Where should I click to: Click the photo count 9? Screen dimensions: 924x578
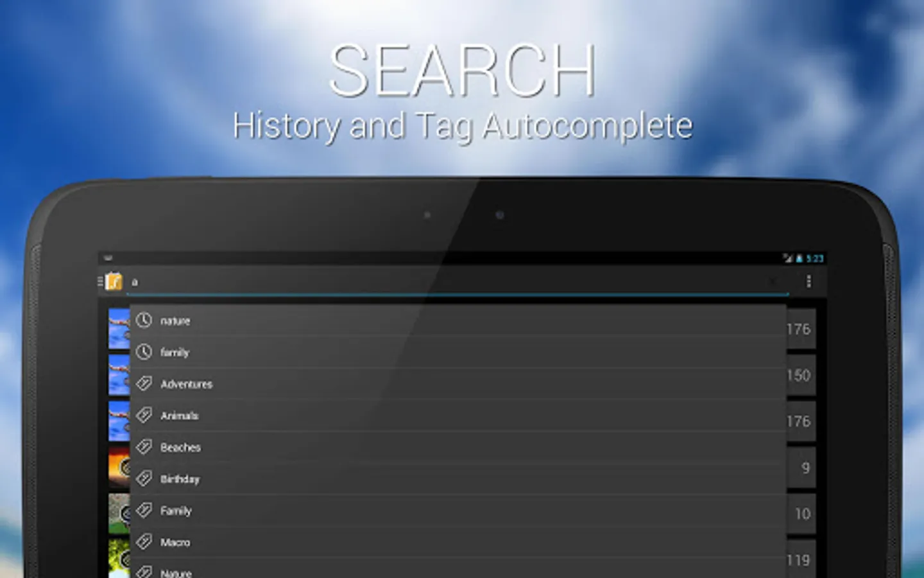tap(805, 468)
